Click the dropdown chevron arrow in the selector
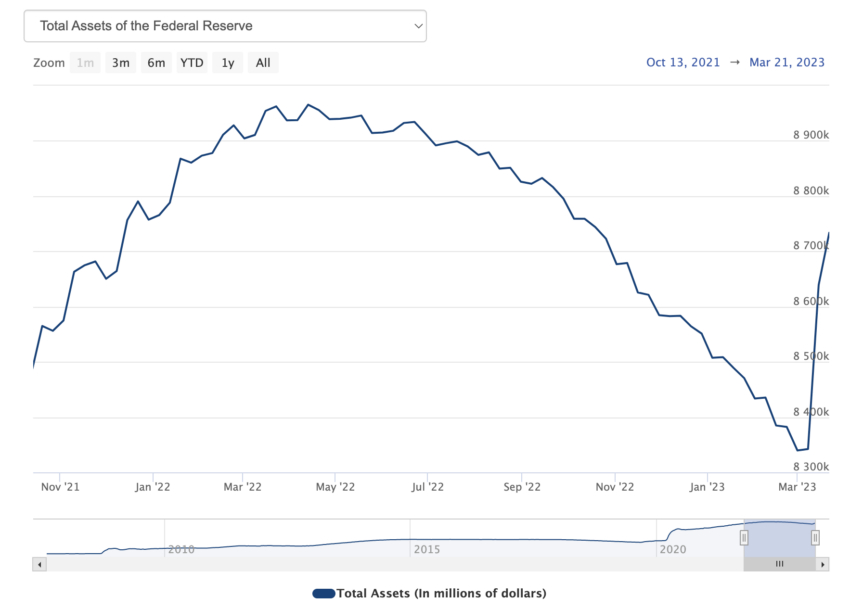850x608 pixels. [418, 26]
